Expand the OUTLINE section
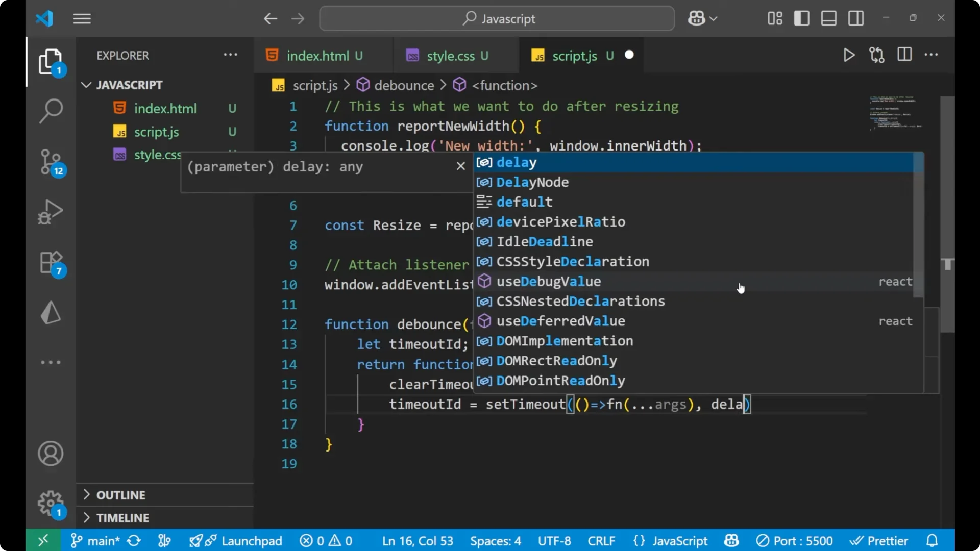Screen dimensions: 980x551 (x=121, y=494)
